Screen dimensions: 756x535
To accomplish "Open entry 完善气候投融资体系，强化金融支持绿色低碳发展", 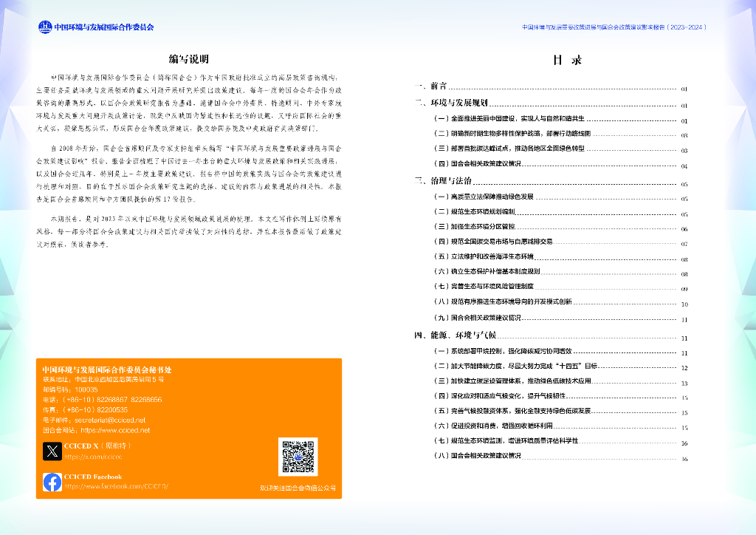I will [560, 411].
